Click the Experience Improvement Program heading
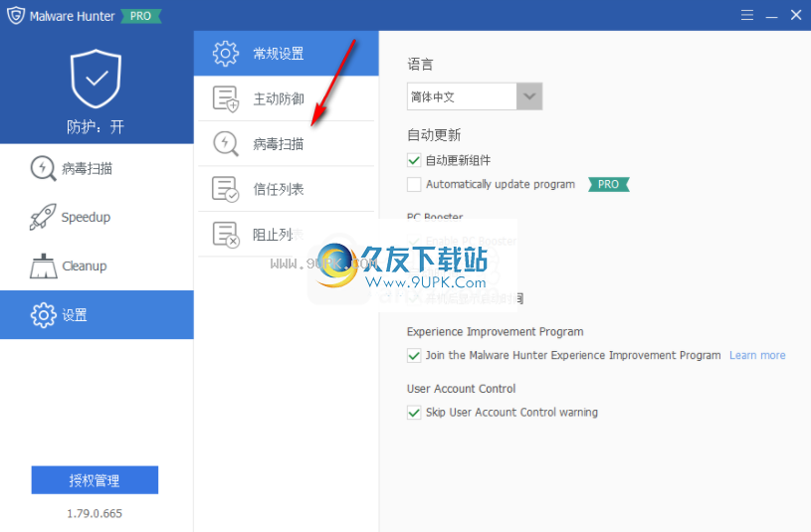 [x=495, y=332]
